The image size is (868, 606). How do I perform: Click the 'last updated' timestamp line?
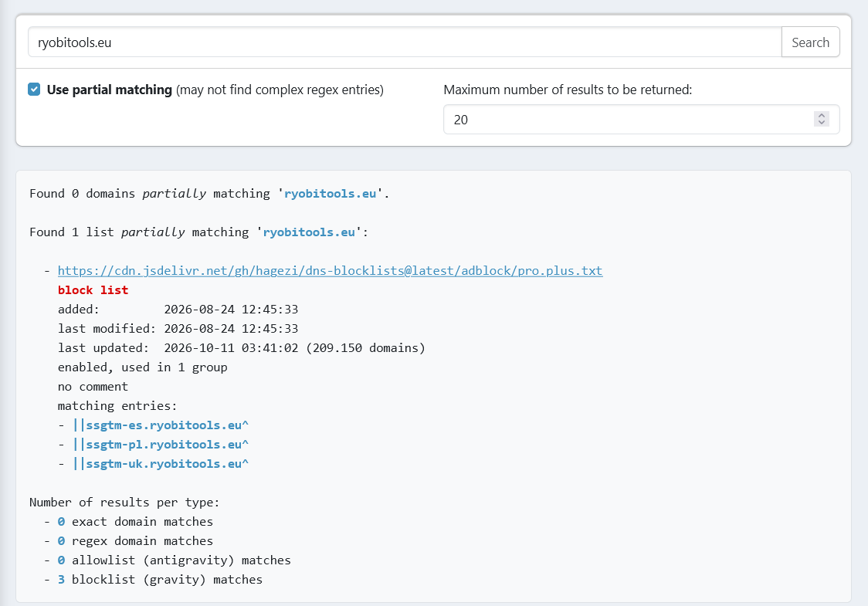point(242,348)
